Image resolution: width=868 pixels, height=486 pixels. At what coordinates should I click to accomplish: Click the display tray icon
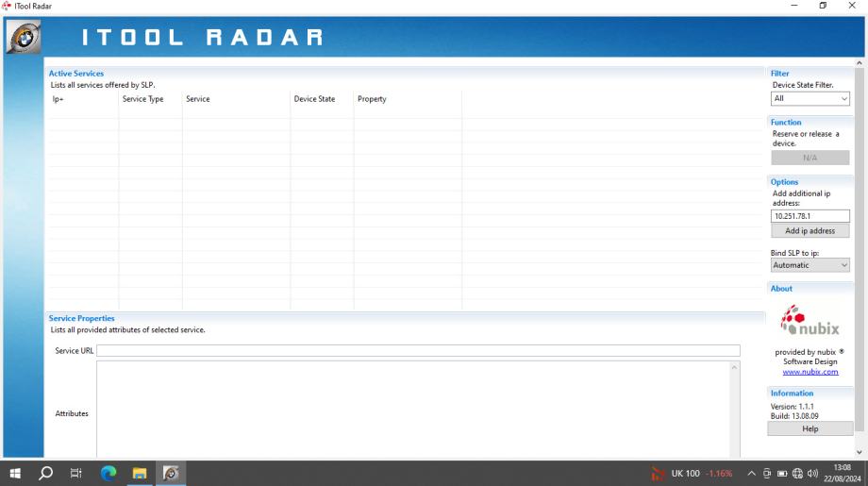pos(767,474)
